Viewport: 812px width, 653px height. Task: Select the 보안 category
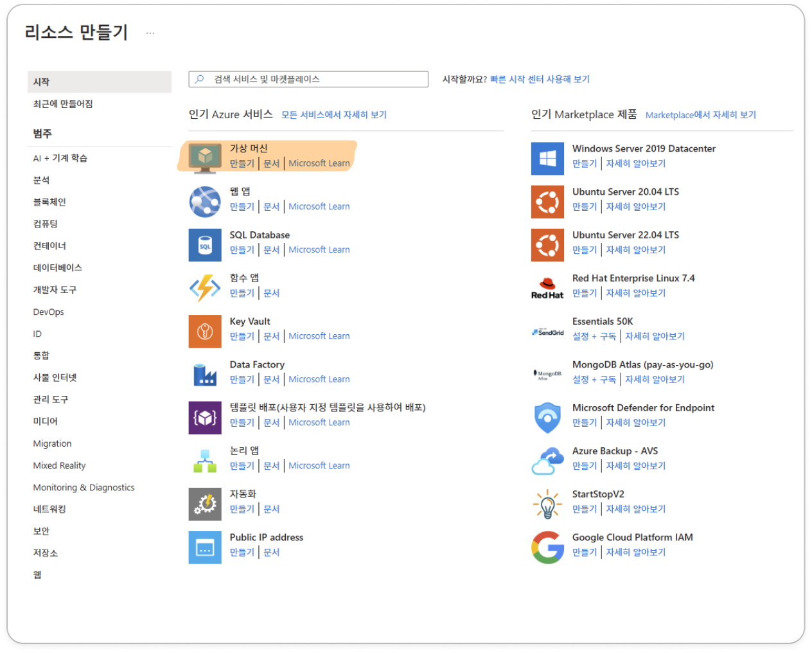41,531
